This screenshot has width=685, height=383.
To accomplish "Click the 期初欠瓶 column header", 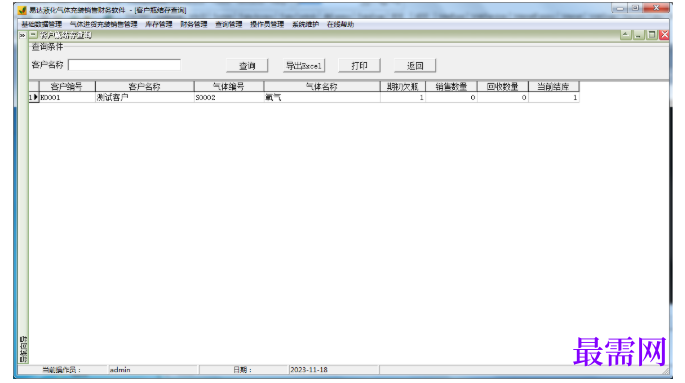I will (x=403, y=86).
